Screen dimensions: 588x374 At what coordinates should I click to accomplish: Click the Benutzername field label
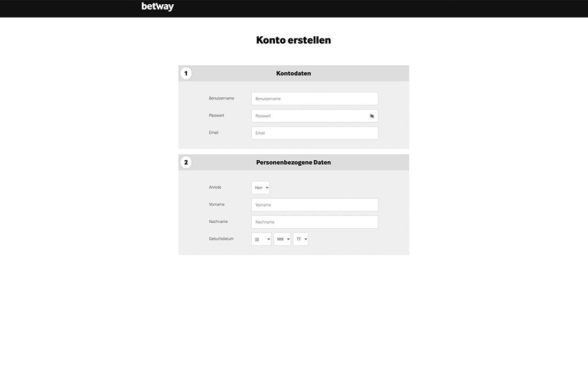(x=221, y=98)
